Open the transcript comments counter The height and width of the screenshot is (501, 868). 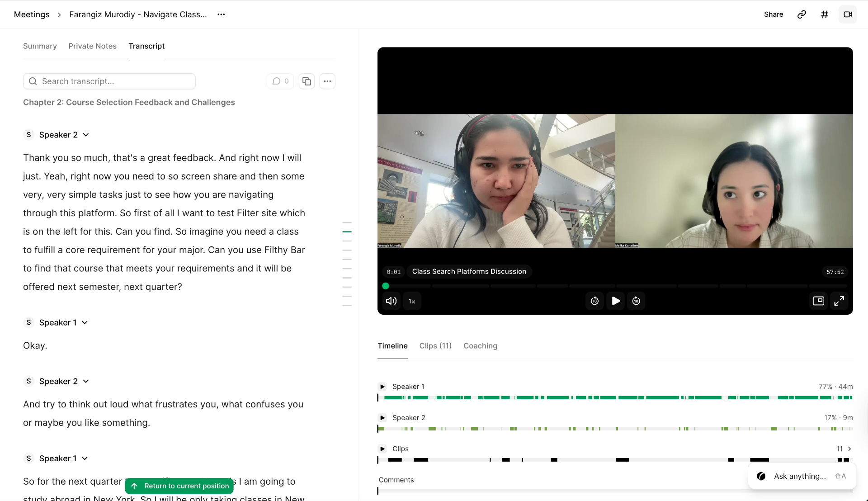[280, 81]
